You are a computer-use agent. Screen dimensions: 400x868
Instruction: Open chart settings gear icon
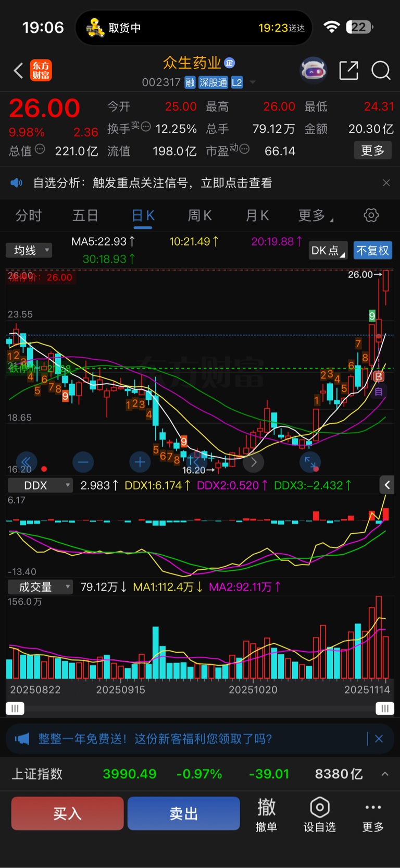[371, 215]
